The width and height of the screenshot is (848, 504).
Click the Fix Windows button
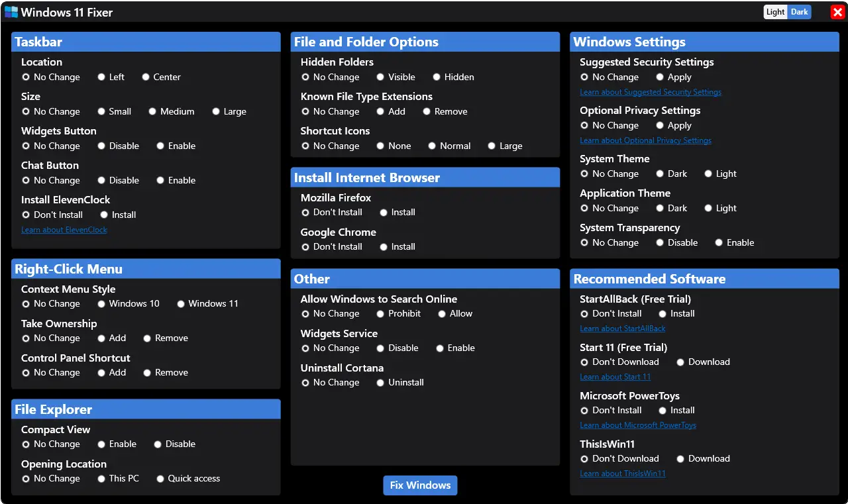click(420, 485)
